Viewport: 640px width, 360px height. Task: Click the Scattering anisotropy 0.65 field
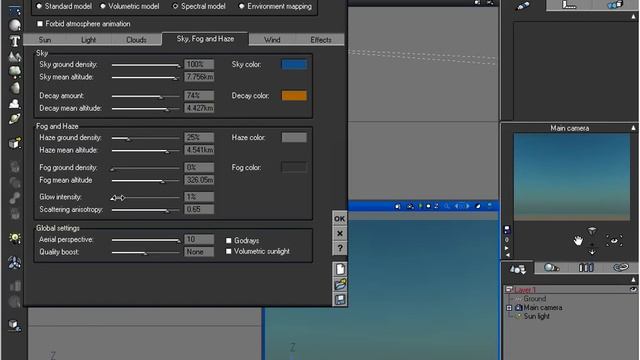[199, 209]
